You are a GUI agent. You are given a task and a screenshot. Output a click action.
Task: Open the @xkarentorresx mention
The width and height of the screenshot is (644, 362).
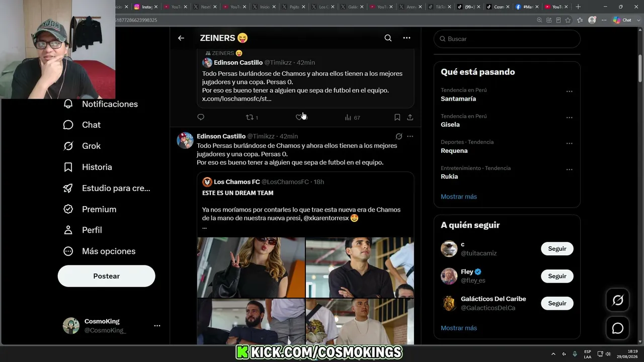(326, 218)
